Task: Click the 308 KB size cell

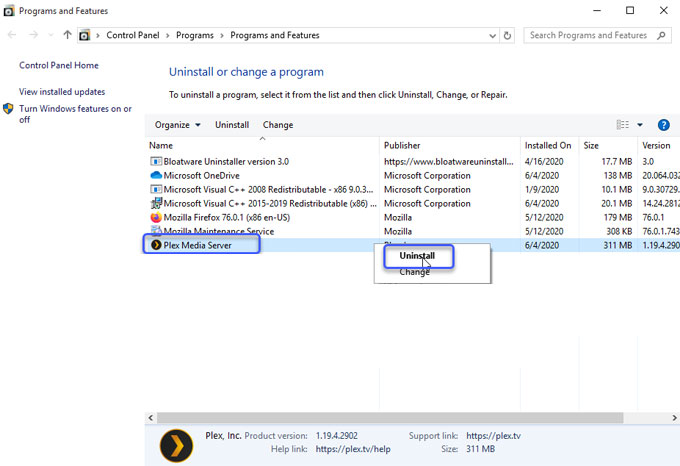Action: (x=619, y=231)
